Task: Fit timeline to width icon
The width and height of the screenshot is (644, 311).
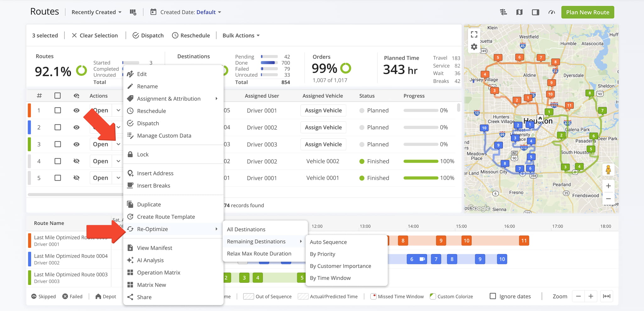Action: [x=607, y=296]
